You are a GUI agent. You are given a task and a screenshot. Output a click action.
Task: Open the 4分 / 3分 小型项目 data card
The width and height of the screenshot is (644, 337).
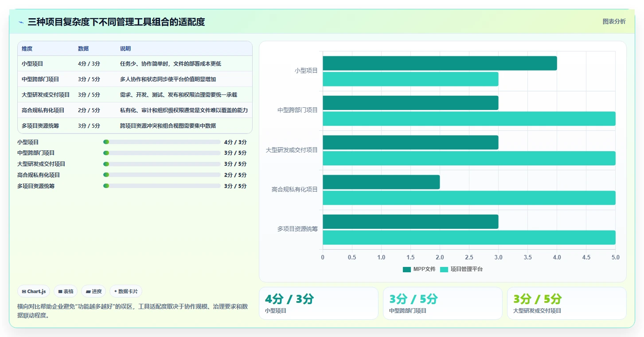(x=319, y=303)
